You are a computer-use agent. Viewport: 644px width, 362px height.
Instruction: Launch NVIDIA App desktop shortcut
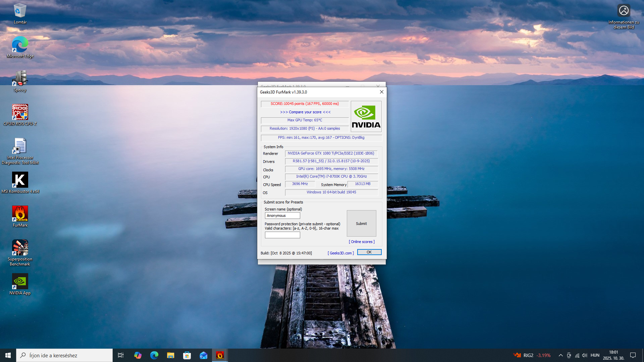click(x=20, y=282)
